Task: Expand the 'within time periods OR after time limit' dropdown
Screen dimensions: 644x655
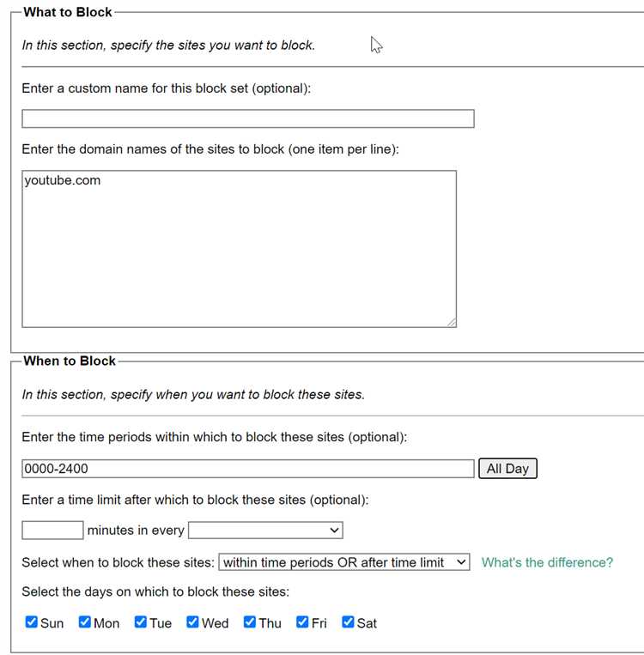Action: pos(344,562)
